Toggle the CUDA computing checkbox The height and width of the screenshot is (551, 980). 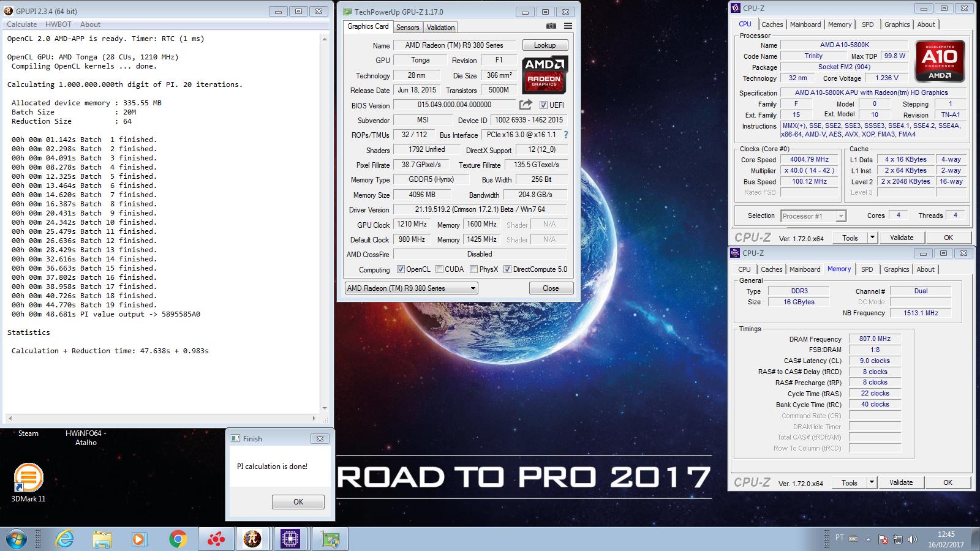point(439,269)
